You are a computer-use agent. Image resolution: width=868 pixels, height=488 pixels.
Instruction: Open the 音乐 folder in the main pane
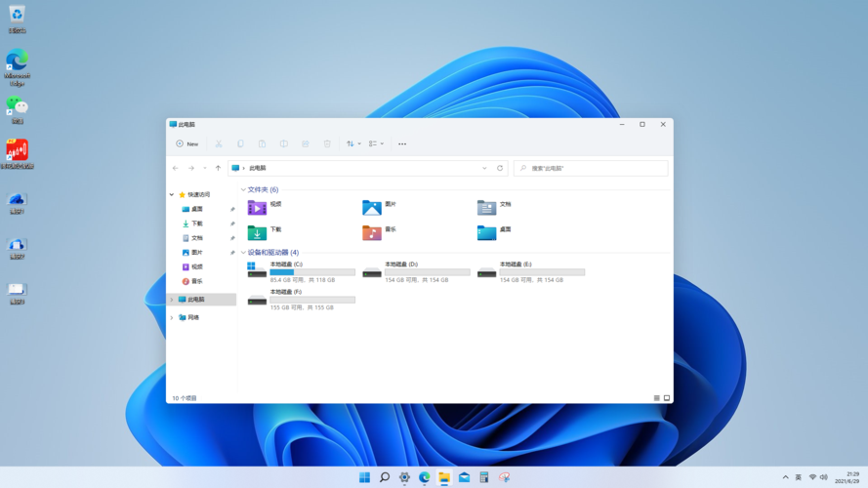click(x=372, y=232)
